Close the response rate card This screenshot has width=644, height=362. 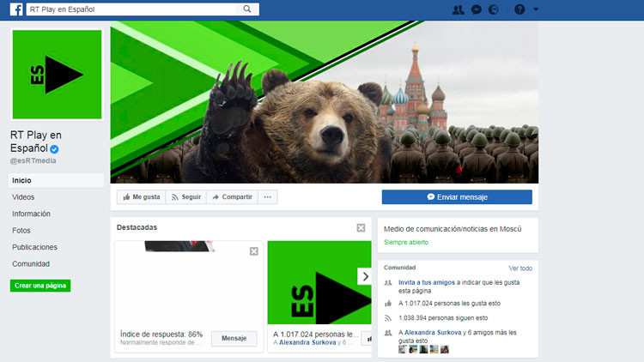pyautogui.click(x=254, y=251)
